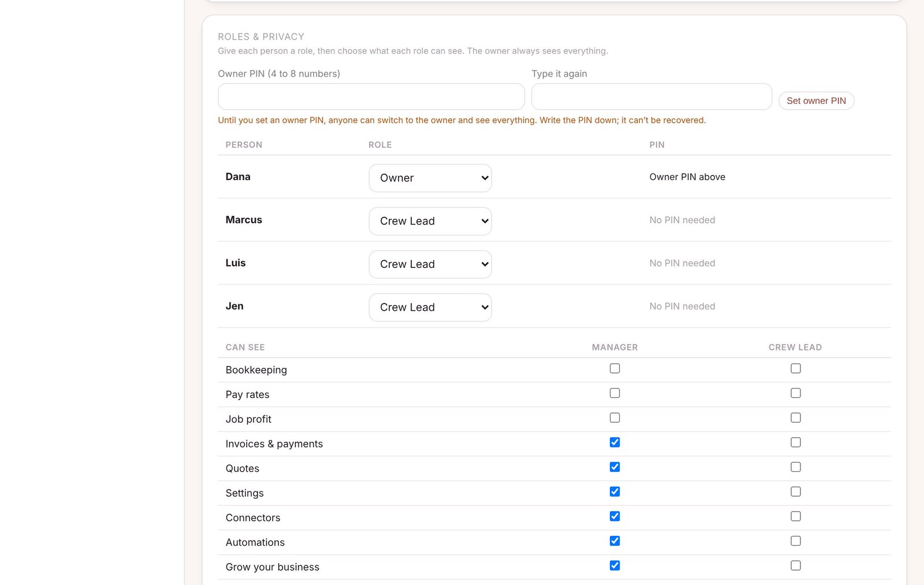This screenshot has height=585, width=924.
Task: Open Luis's role dropdown
Action: 430,264
